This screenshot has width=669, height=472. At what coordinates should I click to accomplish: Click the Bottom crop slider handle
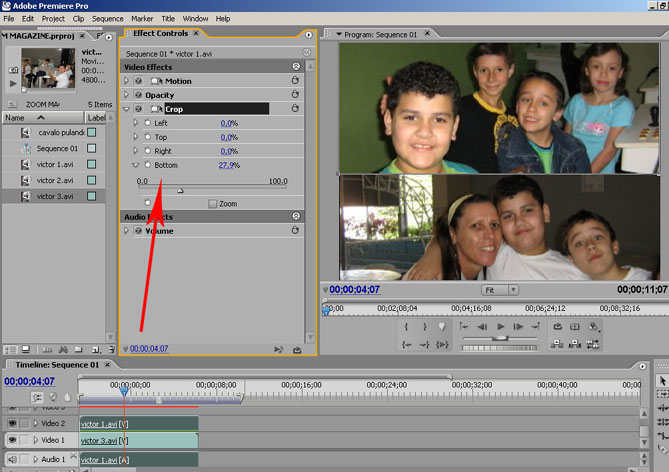pos(180,190)
